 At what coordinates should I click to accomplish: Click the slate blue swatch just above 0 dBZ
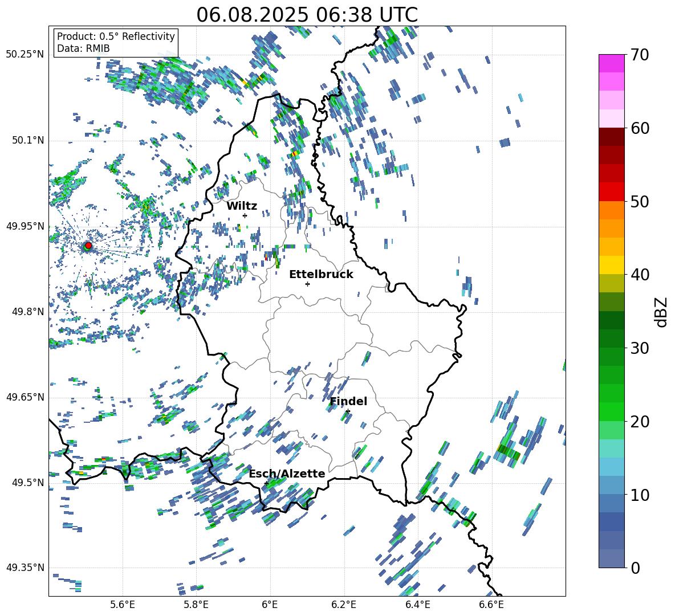coord(612,558)
